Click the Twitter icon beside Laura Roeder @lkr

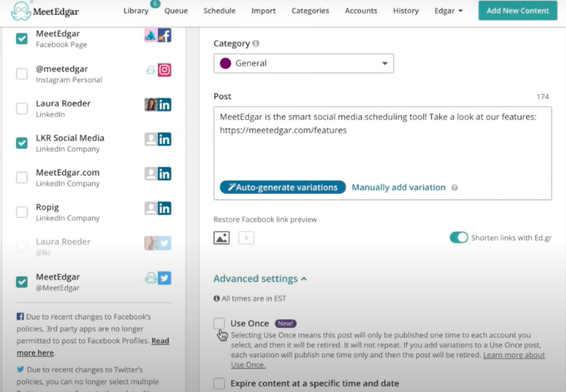pyautogui.click(x=165, y=243)
